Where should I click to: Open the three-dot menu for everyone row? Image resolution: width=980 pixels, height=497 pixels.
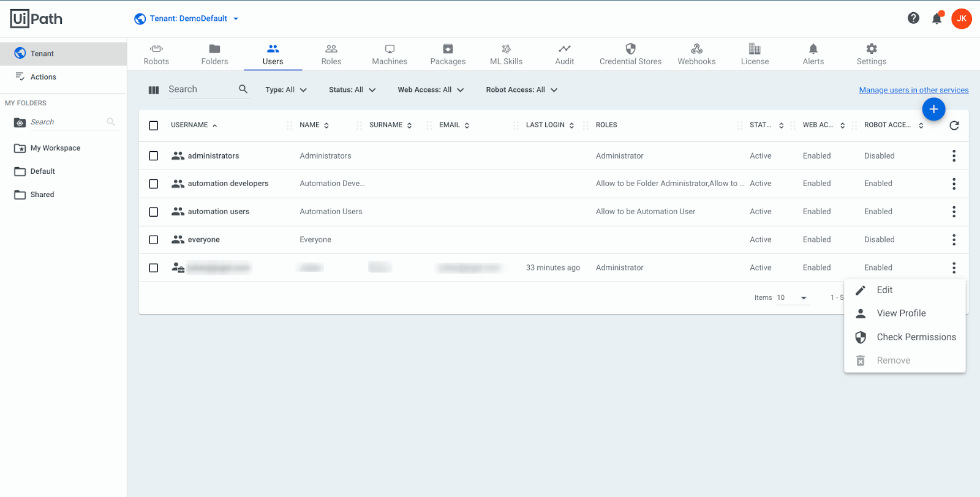pyautogui.click(x=954, y=239)
